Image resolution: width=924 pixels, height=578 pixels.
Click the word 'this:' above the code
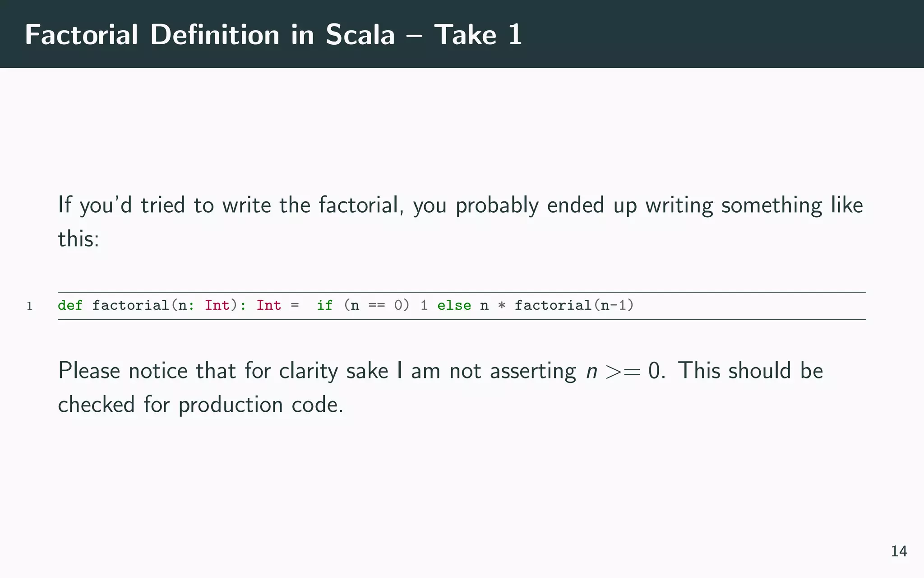coord(78,238)
